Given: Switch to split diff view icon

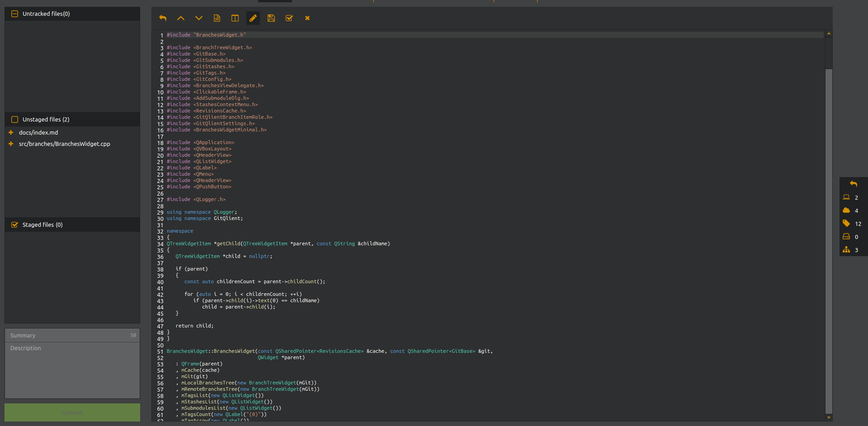Looking at the screenshot, I should click(235, 18).
